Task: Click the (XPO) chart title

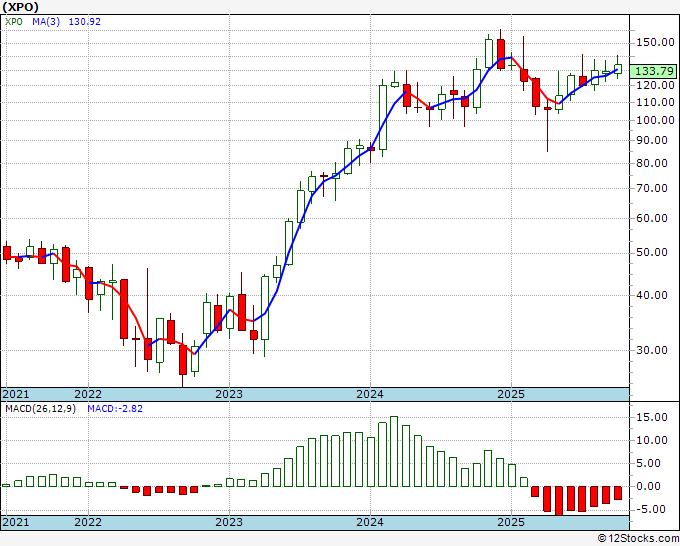Action: point(20,7)
